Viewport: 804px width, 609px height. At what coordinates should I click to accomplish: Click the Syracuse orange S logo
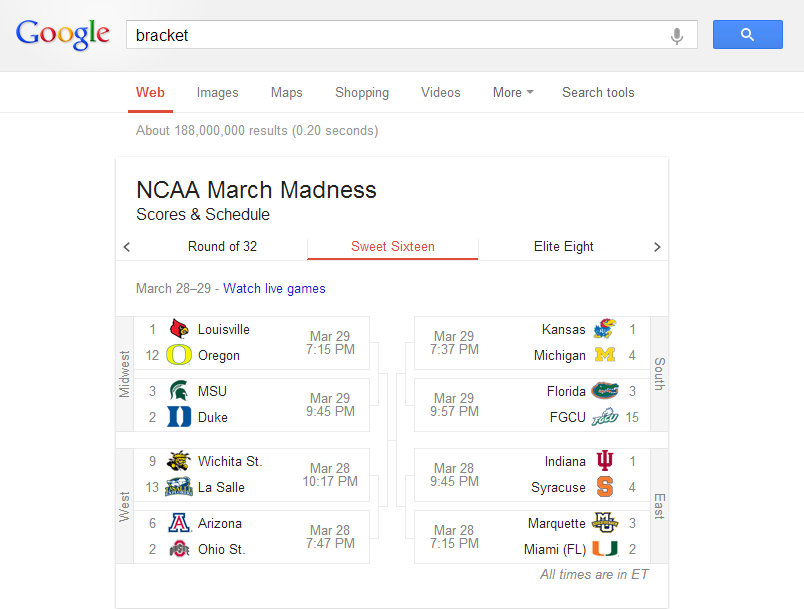pos(605,486)
